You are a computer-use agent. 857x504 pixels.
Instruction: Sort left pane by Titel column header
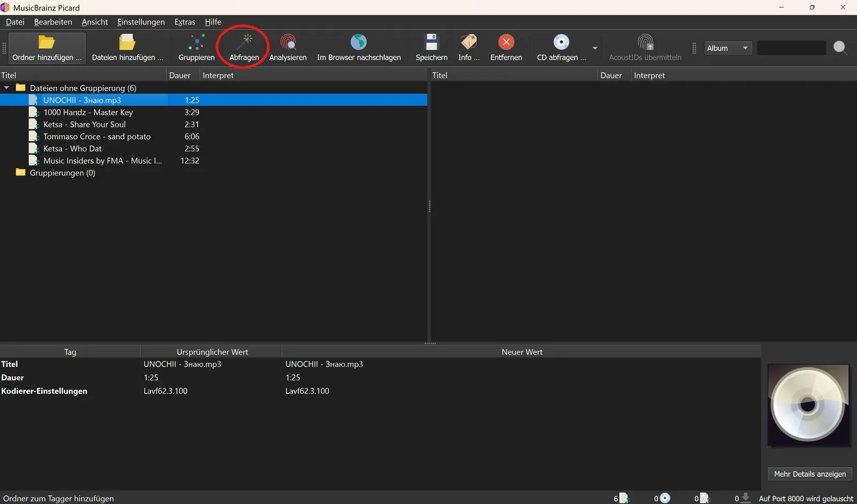(x=84, y=76)
